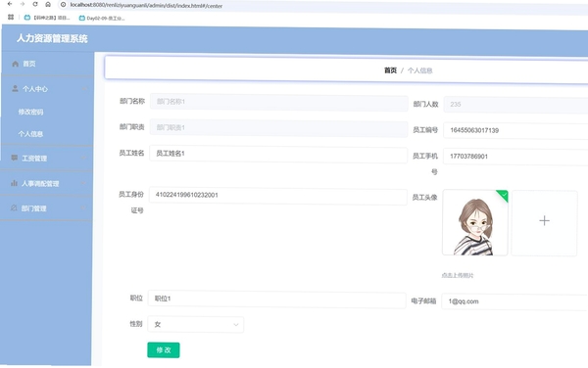Click the 部门人数 field showing 235
Screen dimensions: 588x368
coord(516,105)
